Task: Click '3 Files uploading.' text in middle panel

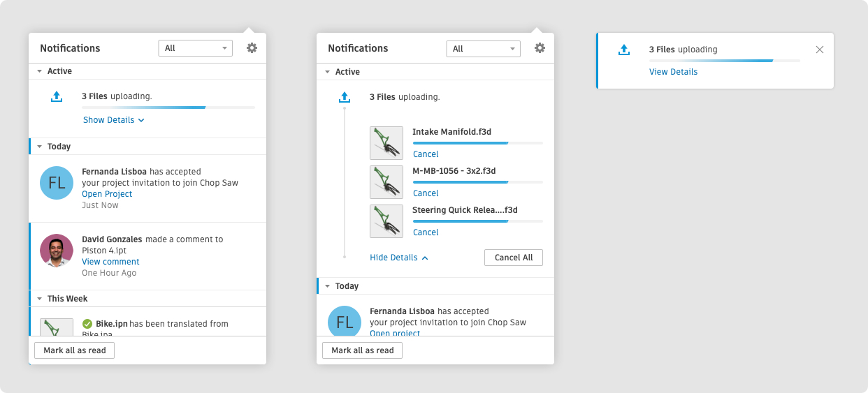Action: pos(405,97)
